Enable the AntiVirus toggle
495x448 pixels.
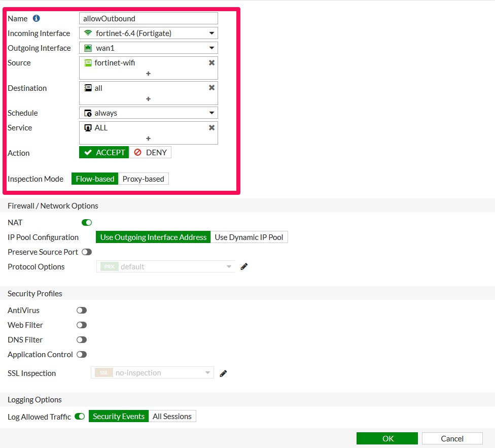coord(81,310)
